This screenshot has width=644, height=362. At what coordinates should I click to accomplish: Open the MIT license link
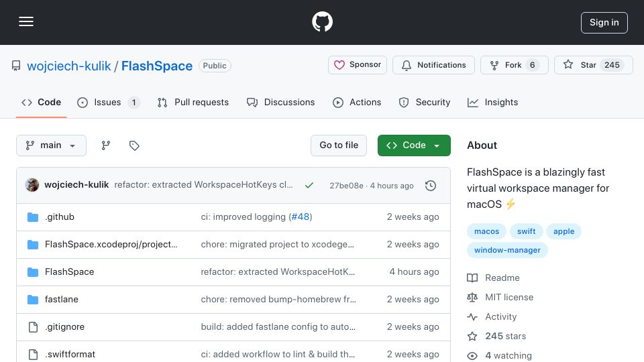click(x=509, y=297)
